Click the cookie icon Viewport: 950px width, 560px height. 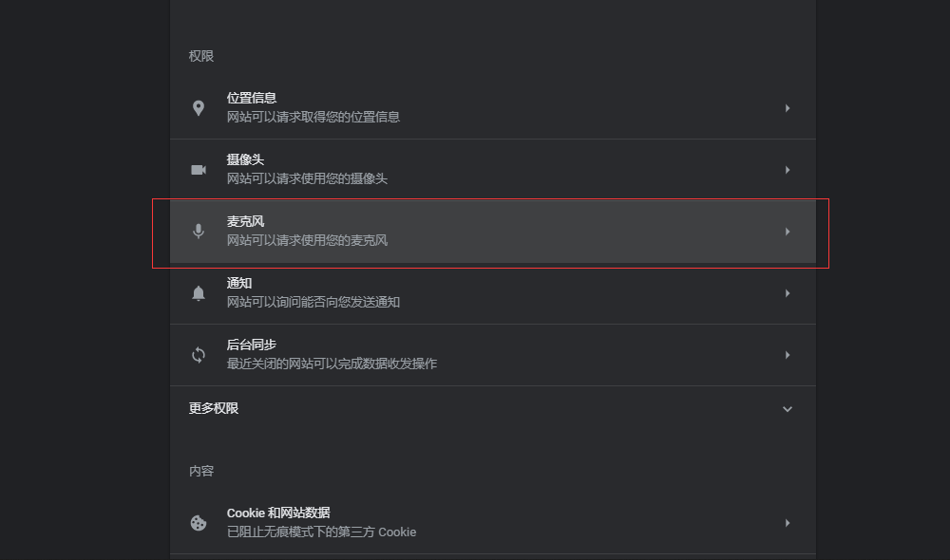[x=199, y=523]
